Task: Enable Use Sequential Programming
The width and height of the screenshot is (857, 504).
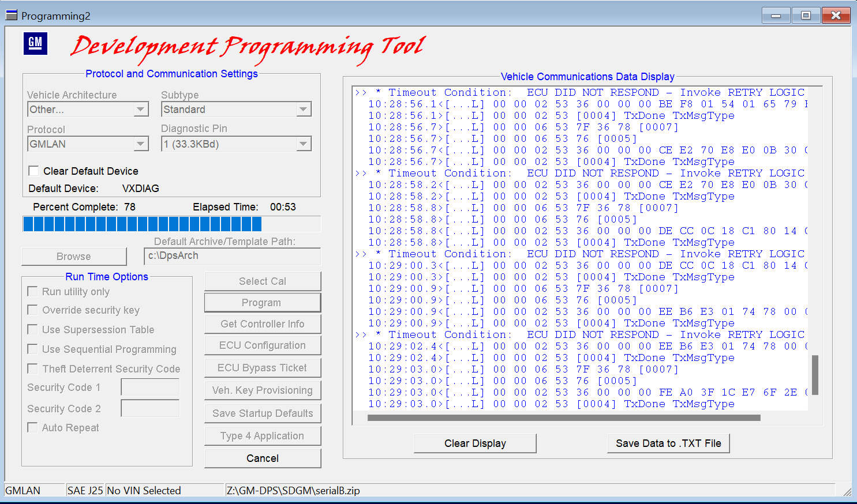Action: (33, 349)
